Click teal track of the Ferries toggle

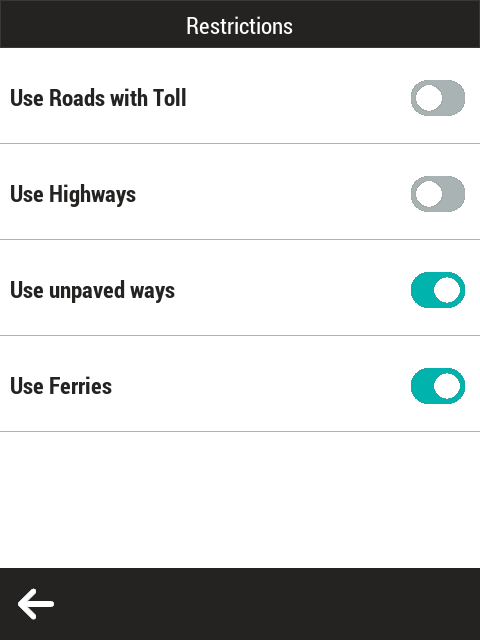422,386
